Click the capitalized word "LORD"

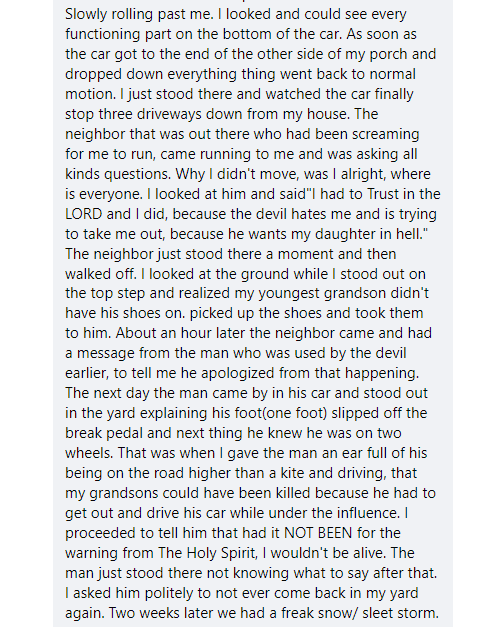(84, 214)
